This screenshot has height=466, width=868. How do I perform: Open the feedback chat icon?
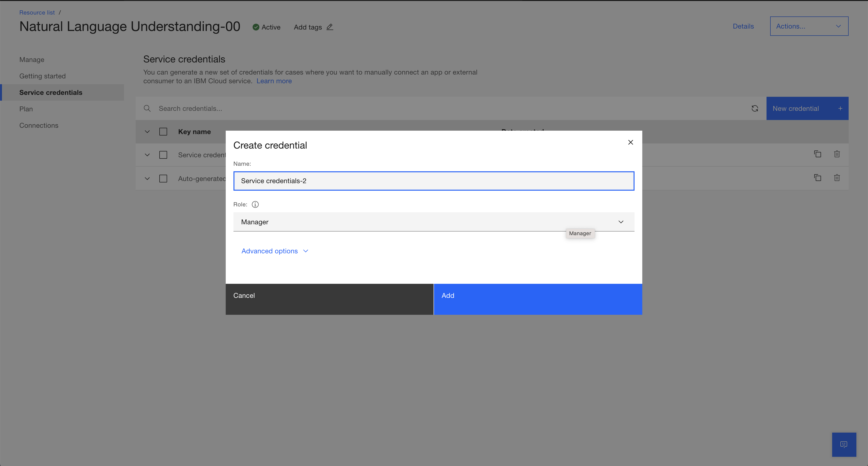[x=844, y=444]
